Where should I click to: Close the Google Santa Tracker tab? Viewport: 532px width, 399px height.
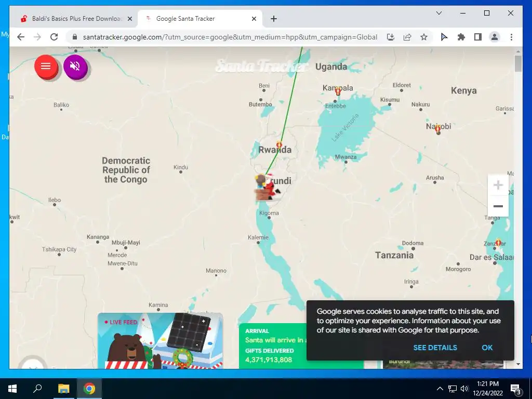point(254,19)
